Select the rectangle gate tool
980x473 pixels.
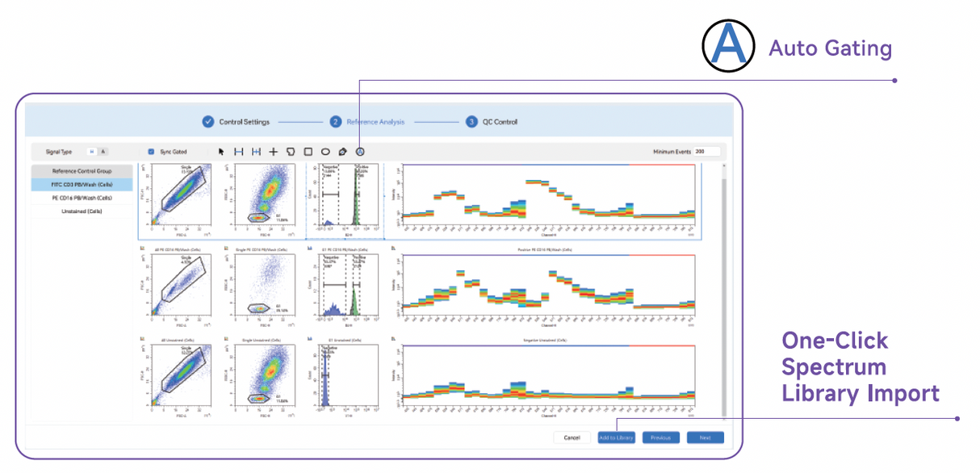tap(309, 152)
